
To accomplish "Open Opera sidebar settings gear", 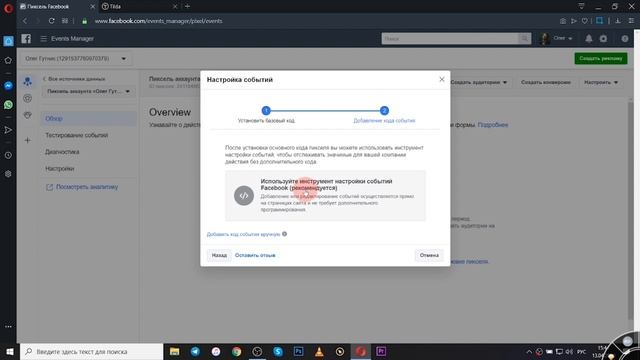I will click(x=8, y=174).
